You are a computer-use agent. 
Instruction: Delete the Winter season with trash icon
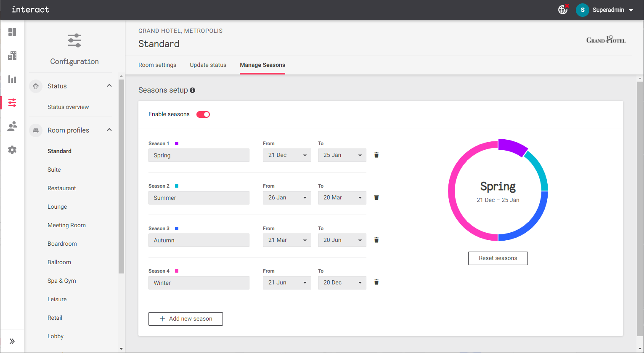(x=376, y=282)
